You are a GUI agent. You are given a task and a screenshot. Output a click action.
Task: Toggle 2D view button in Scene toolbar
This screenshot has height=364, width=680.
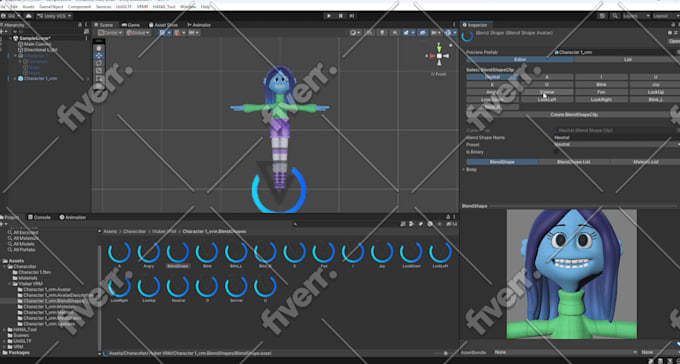pos(369,33)
